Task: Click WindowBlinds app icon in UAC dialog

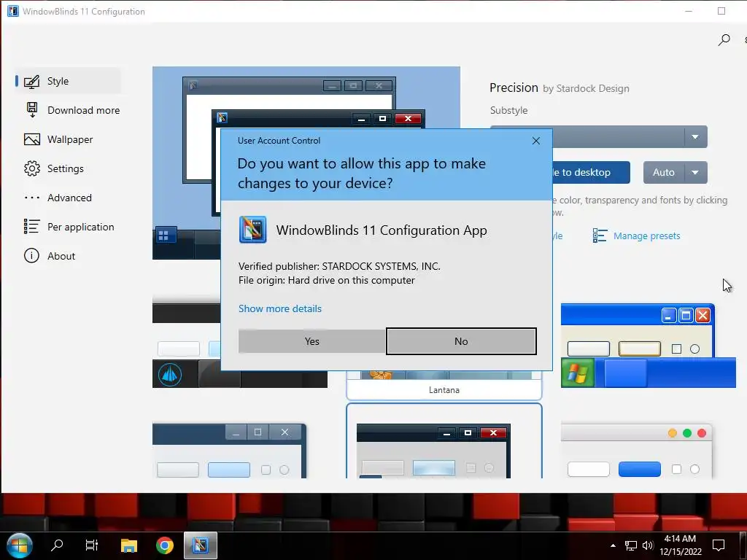Action: tap(252, 230)
